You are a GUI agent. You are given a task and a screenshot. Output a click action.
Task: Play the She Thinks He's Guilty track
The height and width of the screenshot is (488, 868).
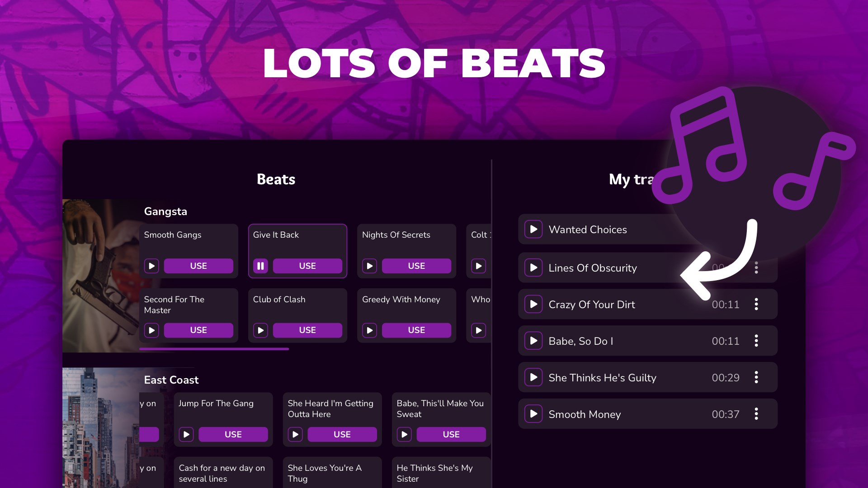pyautogui.click(x=533, y=377)
